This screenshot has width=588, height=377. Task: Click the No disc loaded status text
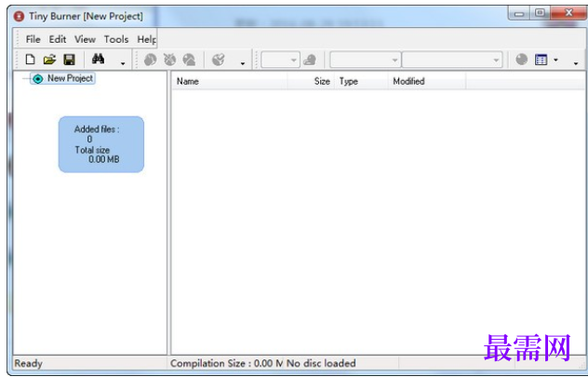click(x=321, y=363)
